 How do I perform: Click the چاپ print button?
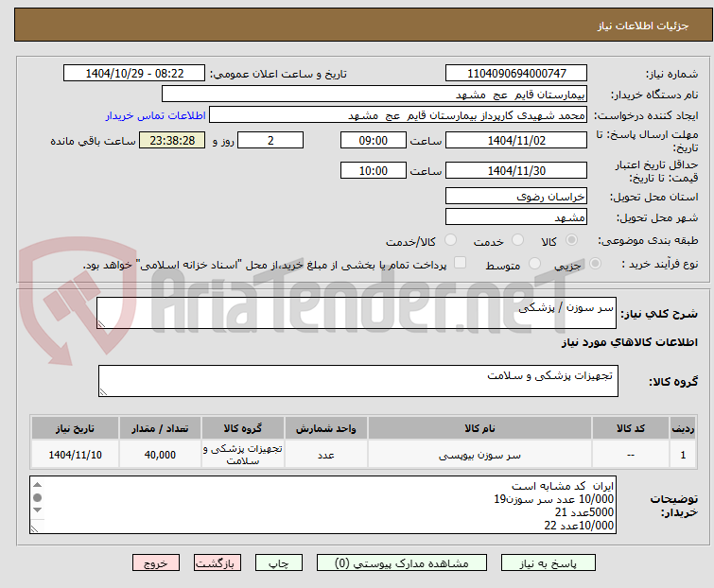pos(279,563)
